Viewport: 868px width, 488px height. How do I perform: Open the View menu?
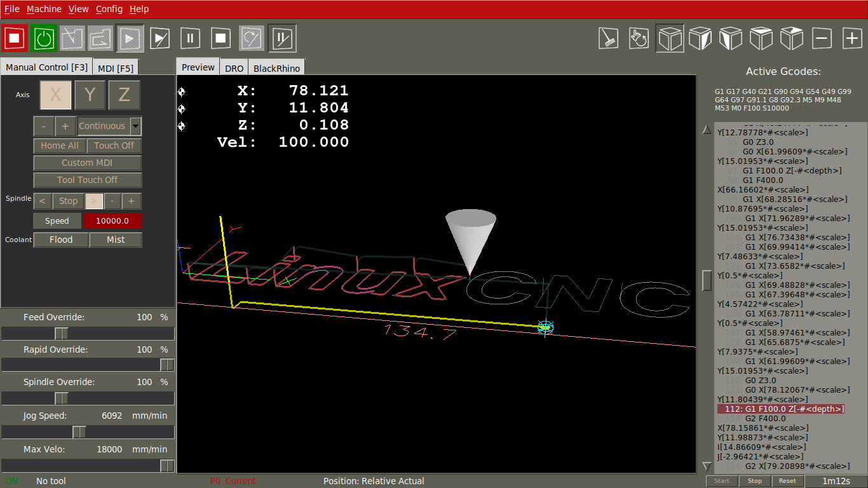point(79,9)
